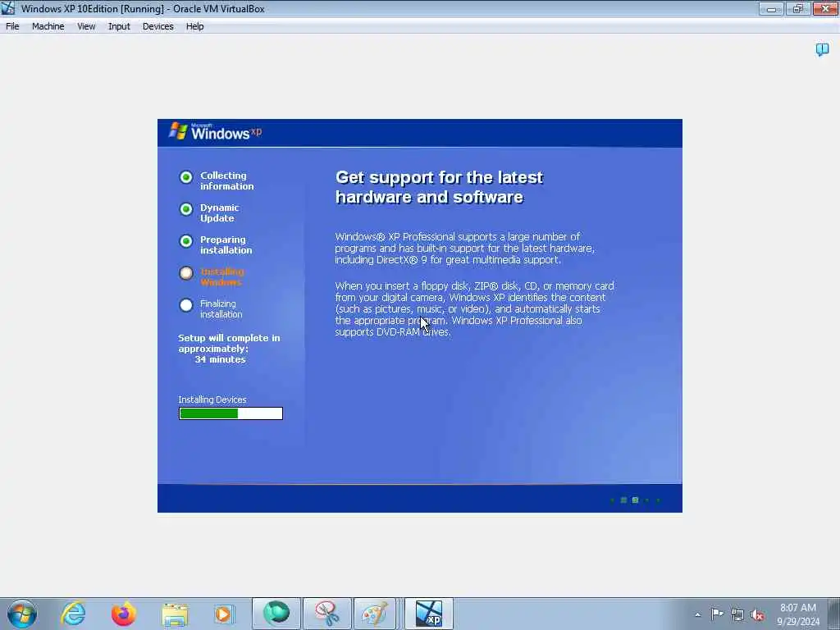The height and width of the screenshot is (630, 840).
Task: Open the Machine menu
Action: 48,26
